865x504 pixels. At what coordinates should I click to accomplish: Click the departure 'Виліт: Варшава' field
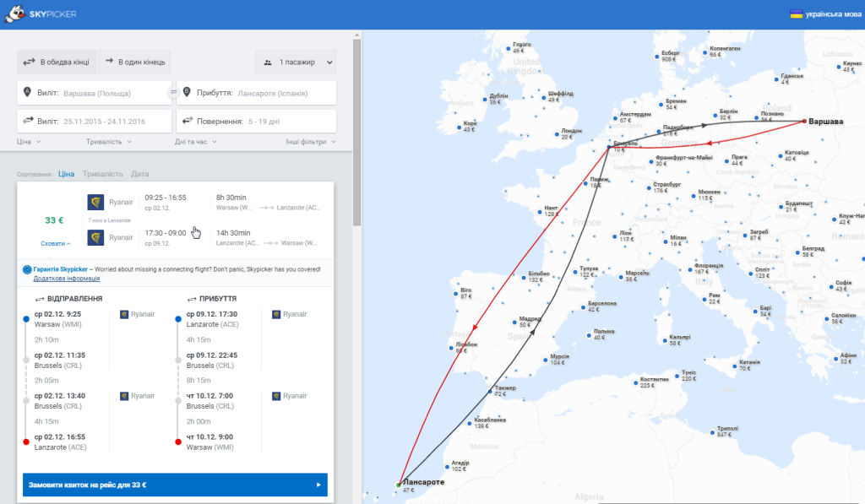click(x=95, y=93)
